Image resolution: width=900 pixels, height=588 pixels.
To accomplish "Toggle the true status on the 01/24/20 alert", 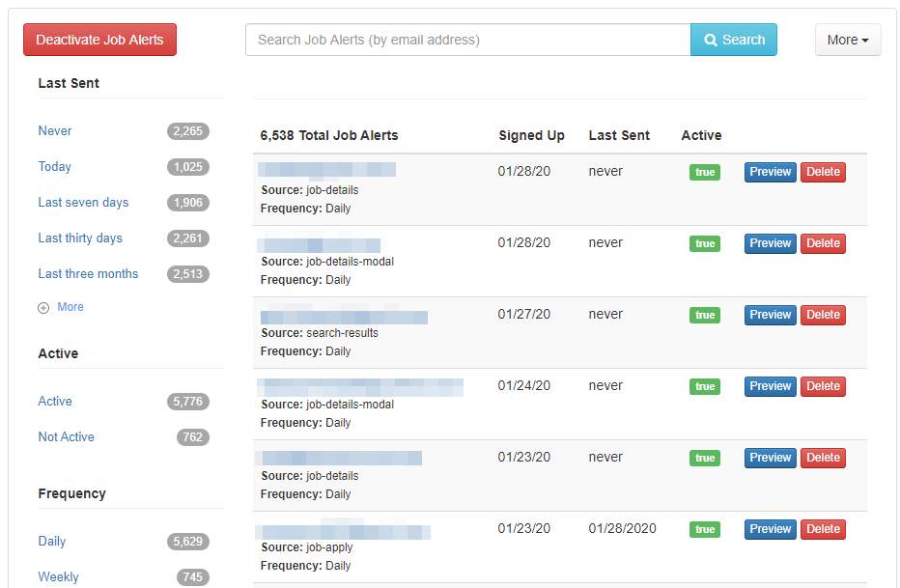I will coord(704,385).
